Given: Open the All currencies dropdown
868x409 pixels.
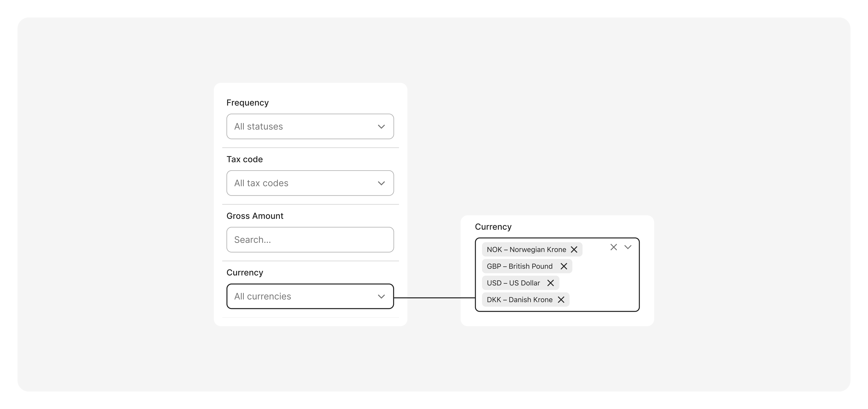Looking at the screenshot, I should (x=310, y=296).
